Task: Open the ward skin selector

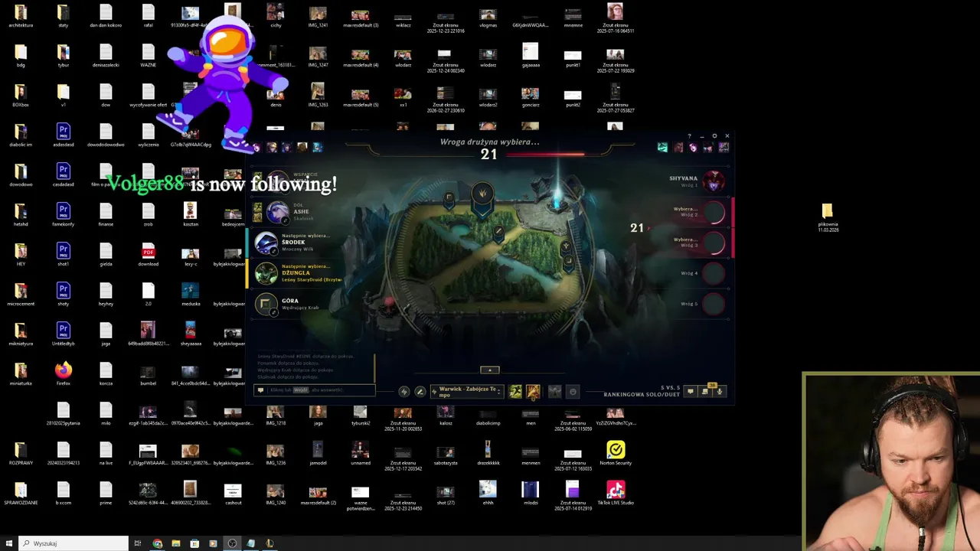Action: point(555,392)
